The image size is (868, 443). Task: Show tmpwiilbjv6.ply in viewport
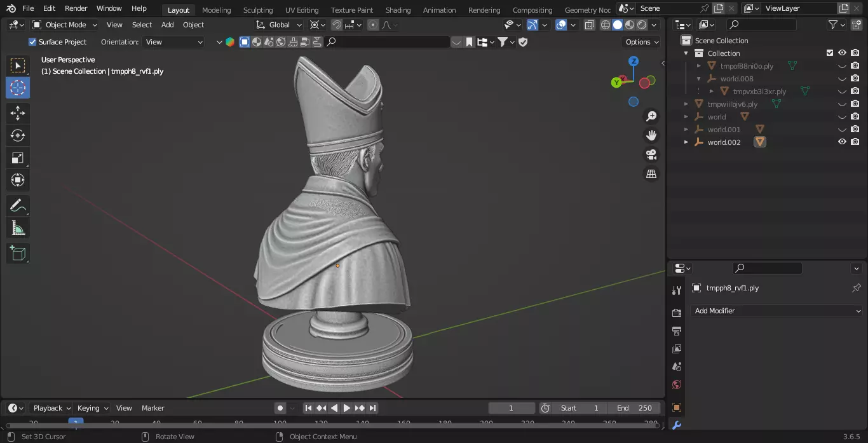pyautogui.click(x=842, y=104)
